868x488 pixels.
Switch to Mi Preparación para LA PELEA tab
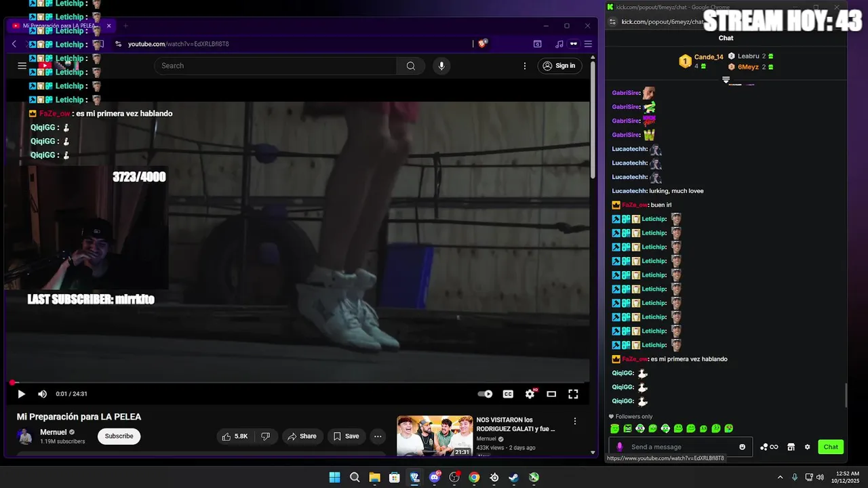pos(61,26)
